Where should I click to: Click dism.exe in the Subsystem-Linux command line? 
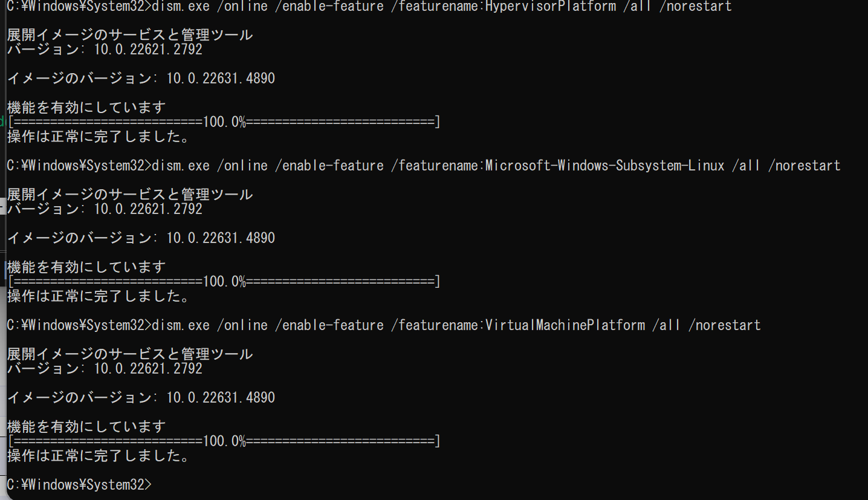tap(181, 166)
